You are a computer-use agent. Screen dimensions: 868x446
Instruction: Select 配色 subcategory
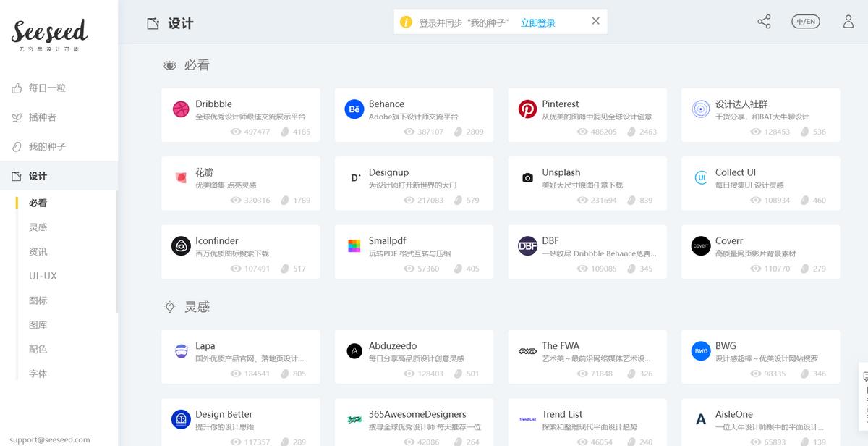[x=38, y=349]
